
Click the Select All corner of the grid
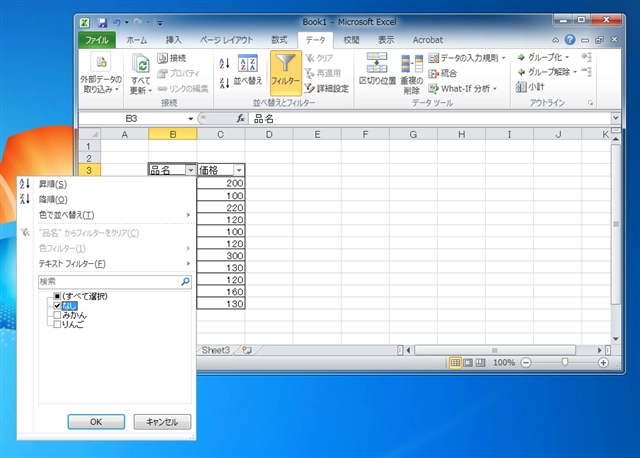click(90, 134)
